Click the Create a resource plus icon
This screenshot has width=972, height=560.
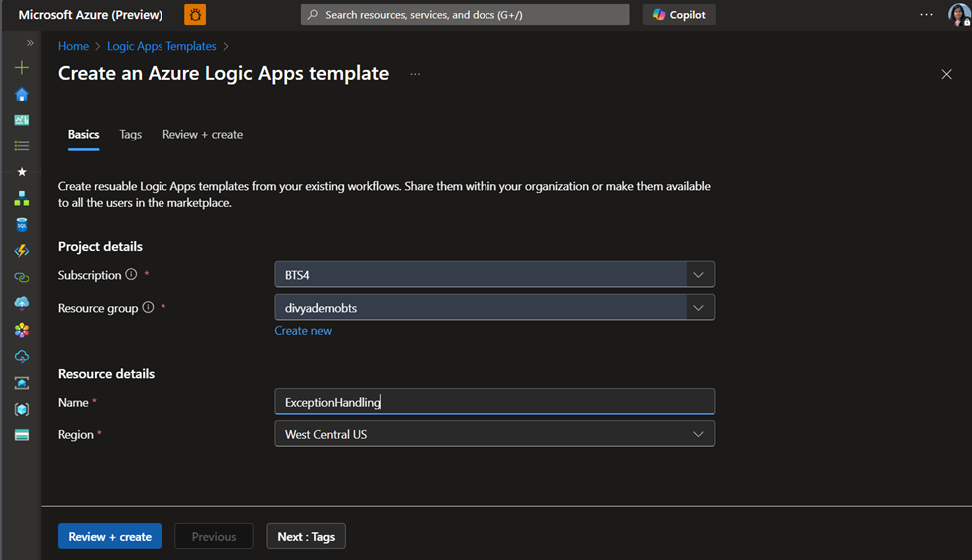coord(22,68)
